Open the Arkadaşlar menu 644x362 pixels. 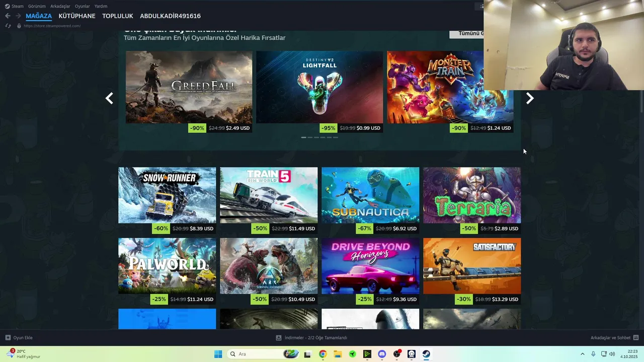click(x=60, y=6)
